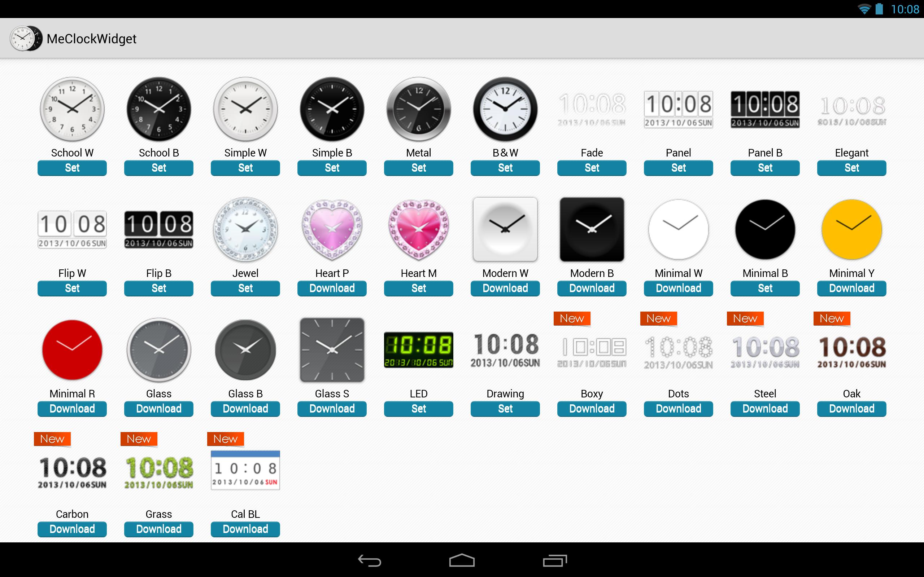Set the Drawing clock style
924x577 pixels.
point(504,408)
